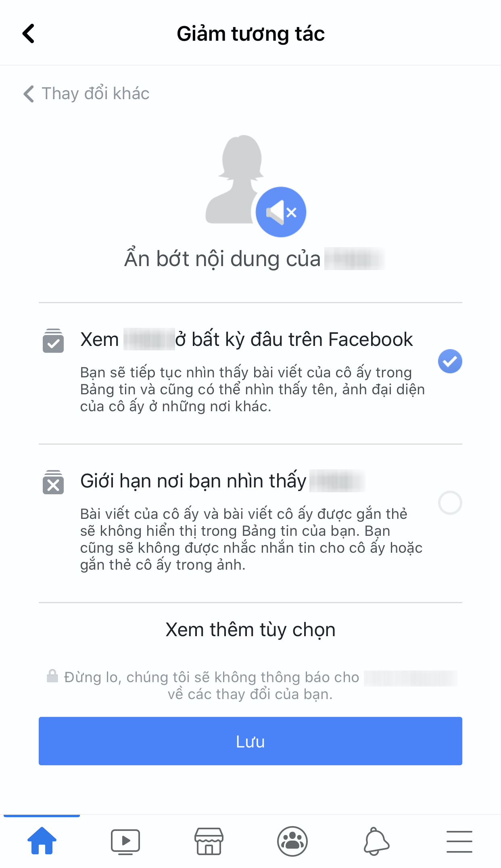
Task: Tap the X stack icon beside Giới hạn option
Action: [53, 483]
